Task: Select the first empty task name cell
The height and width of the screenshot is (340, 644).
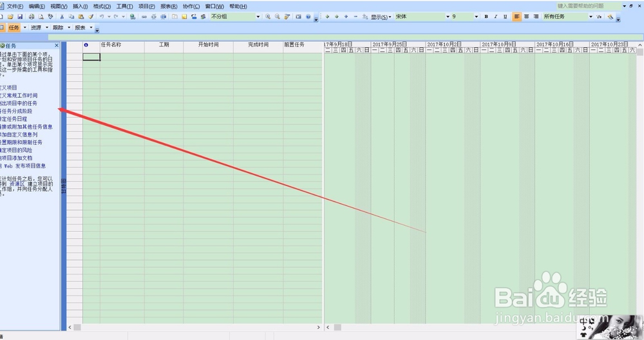Action: click(122, 57)
